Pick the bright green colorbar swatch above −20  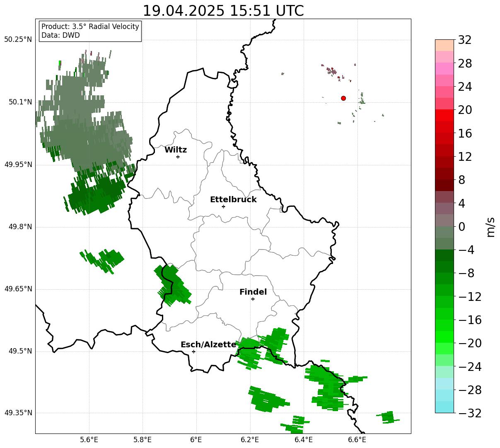(x=444, y=337)
